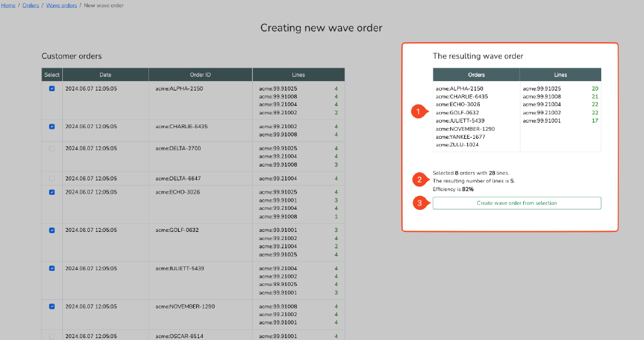Deselect the acme:ECHO-3026 order checkbox
Viewport: 644px width, 340px height.
pos(52,192)
